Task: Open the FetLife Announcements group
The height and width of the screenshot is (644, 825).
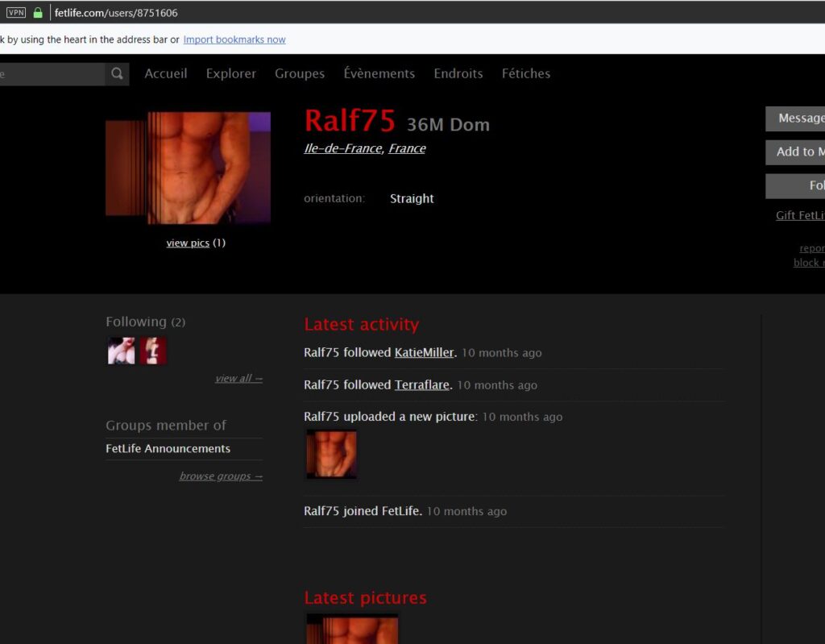Action: [168, 449]
